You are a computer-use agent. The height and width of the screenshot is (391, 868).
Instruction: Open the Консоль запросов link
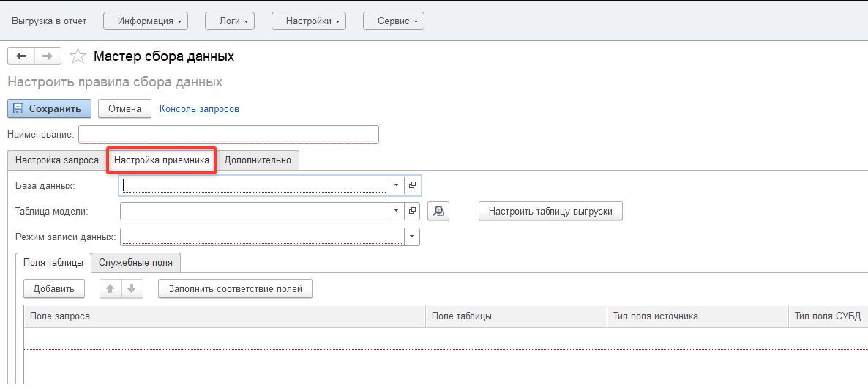tap(199, 108)
